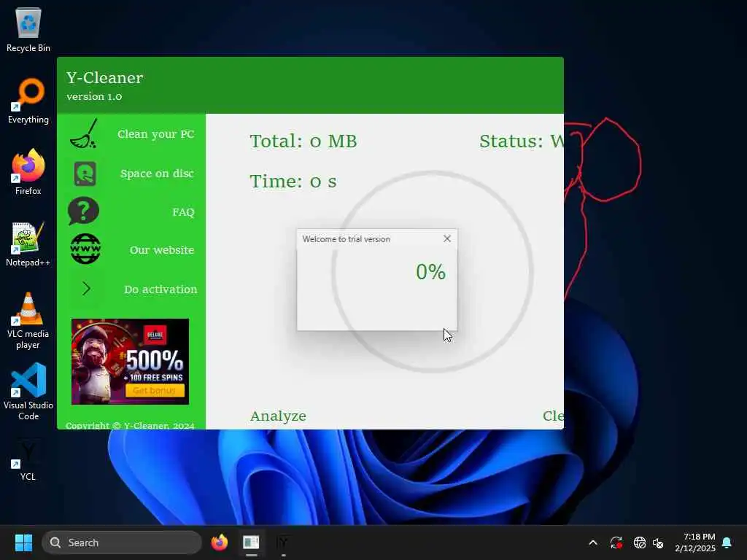Close the Welcome to trial version dialog
The height and width of the screenshot is (560, 747).
pyautogui.click(x=447, y=238)
